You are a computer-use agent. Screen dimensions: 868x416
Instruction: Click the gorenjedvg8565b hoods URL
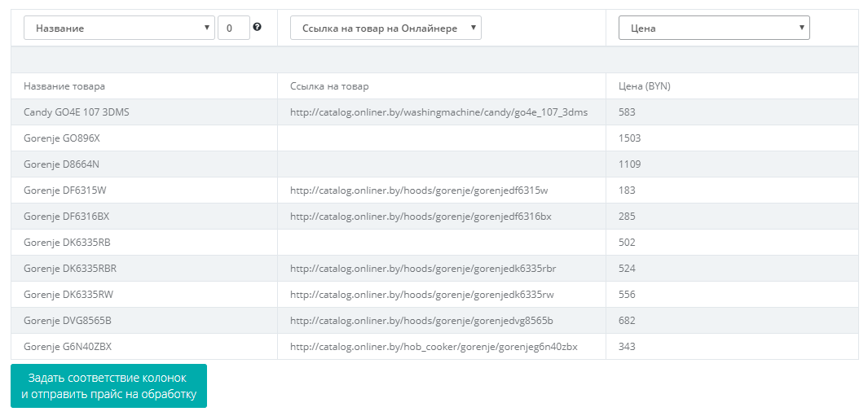pyautogui.click(x=422, y=320)
